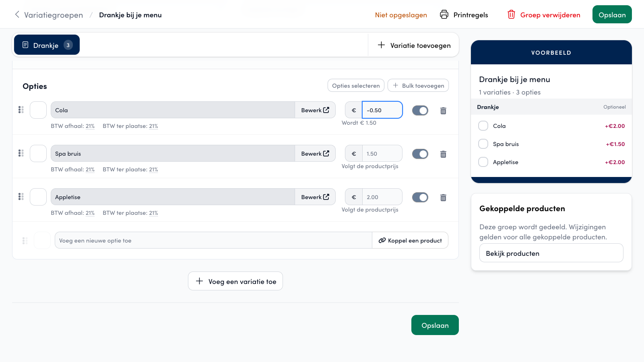Click Opties selecteren
Screen dimensions: 644x362
356,86
